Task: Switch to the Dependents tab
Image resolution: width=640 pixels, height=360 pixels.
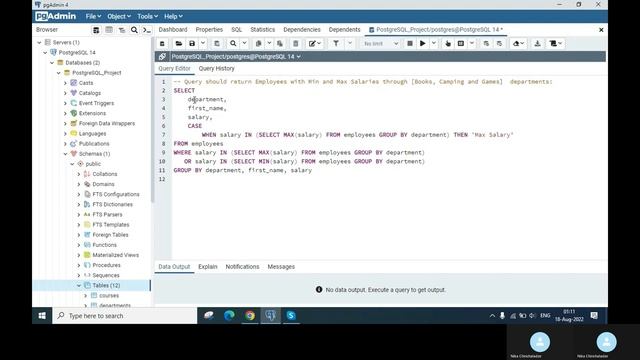Action: [344, 30]
